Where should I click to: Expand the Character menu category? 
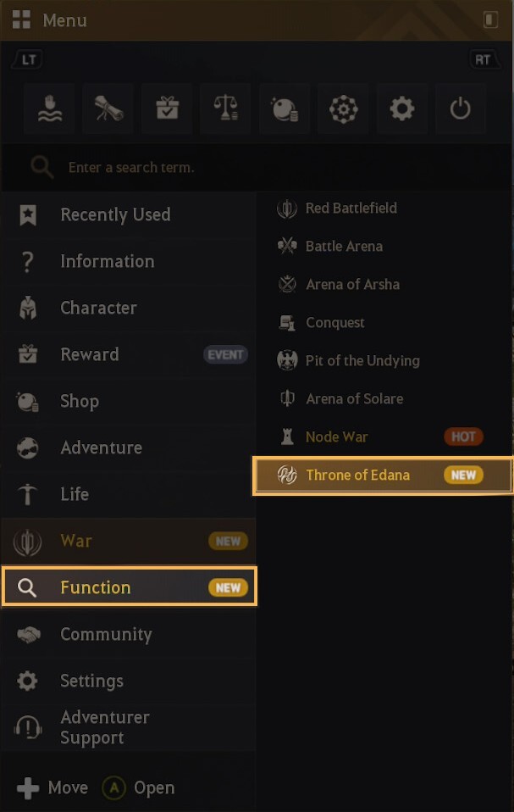98,309
